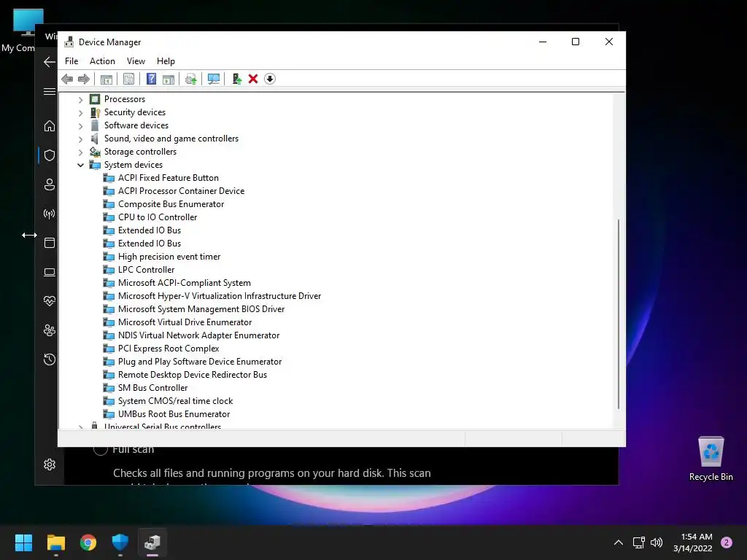Click the Device Manager vertical scrollbar thumb
Viewport: 747px width, 560px height.
point(619,314)
